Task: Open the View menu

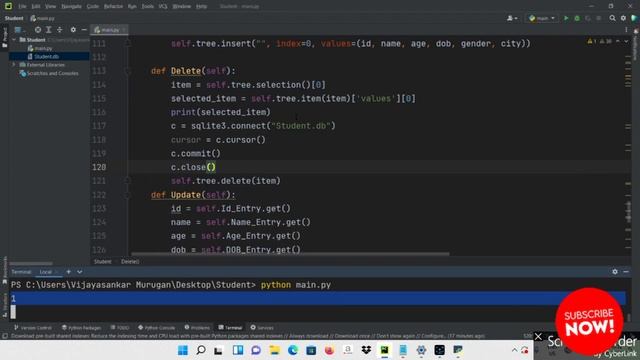Action: click(51, 6)
